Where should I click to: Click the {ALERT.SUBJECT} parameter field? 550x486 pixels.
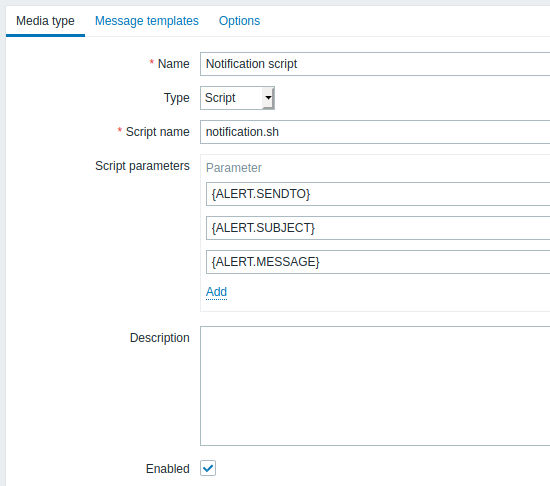(378, 228)
